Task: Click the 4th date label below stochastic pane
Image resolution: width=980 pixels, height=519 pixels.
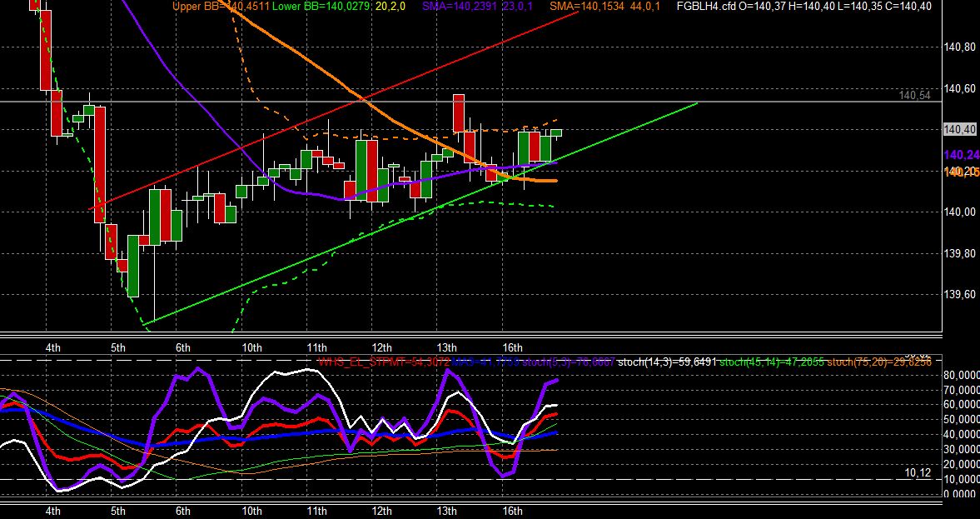Action: click(x=52, y=512)
